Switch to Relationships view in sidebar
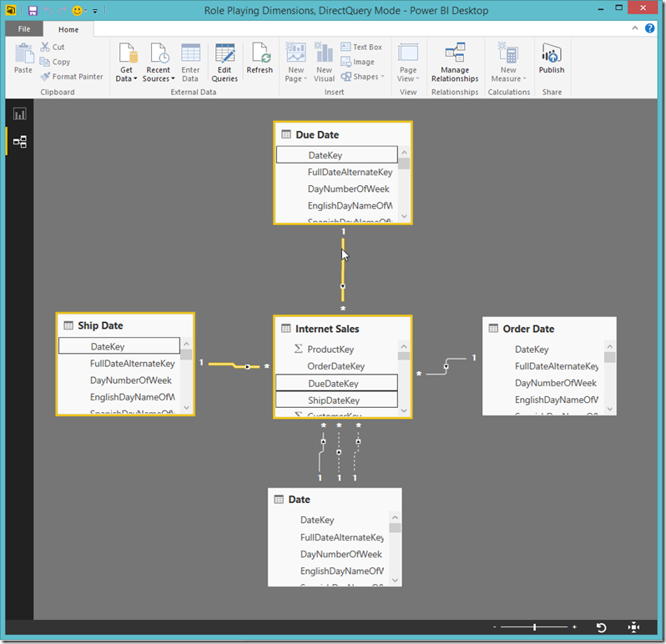This screenshot has height=644, width=666. click(x=19, y=141)
